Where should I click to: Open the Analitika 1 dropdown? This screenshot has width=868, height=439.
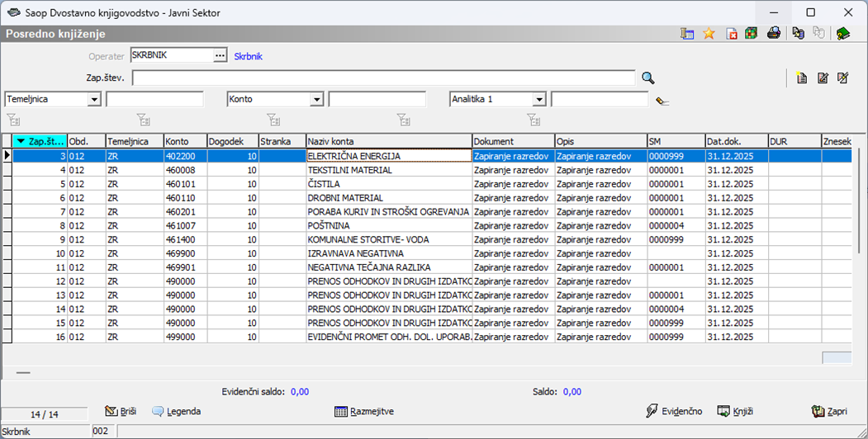[x=538, y=99]
